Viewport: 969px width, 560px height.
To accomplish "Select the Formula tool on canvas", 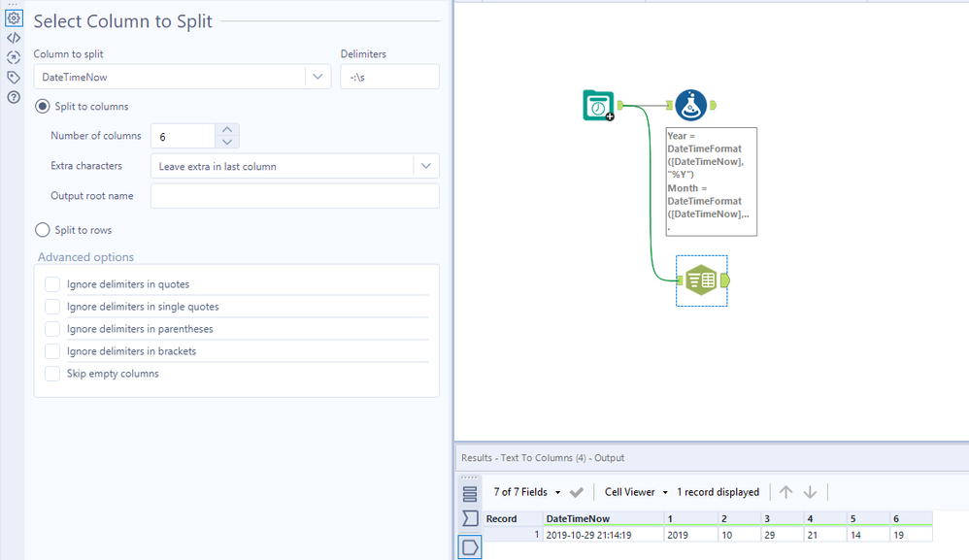I will tap(691, 105).
